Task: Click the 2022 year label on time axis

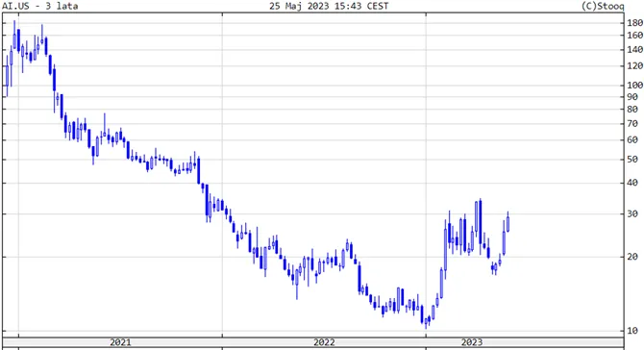Action: pos(324,342)
